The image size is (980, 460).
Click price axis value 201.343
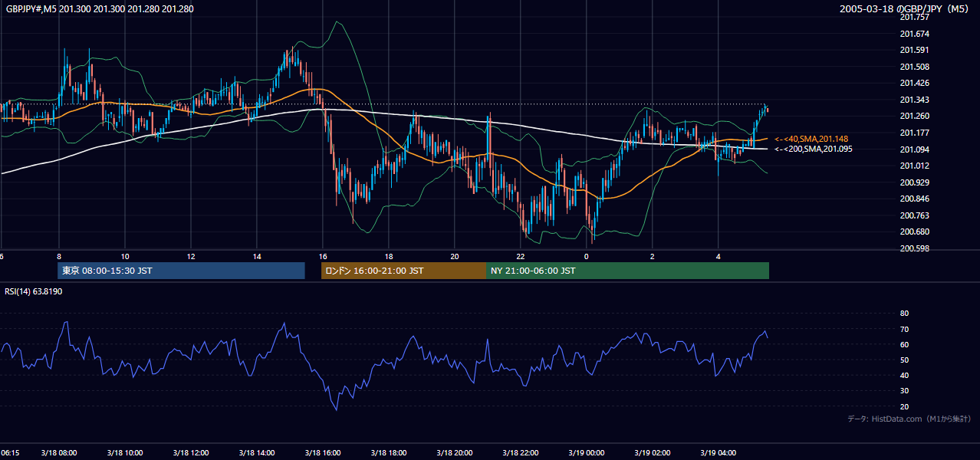click(x=915, y=100)
